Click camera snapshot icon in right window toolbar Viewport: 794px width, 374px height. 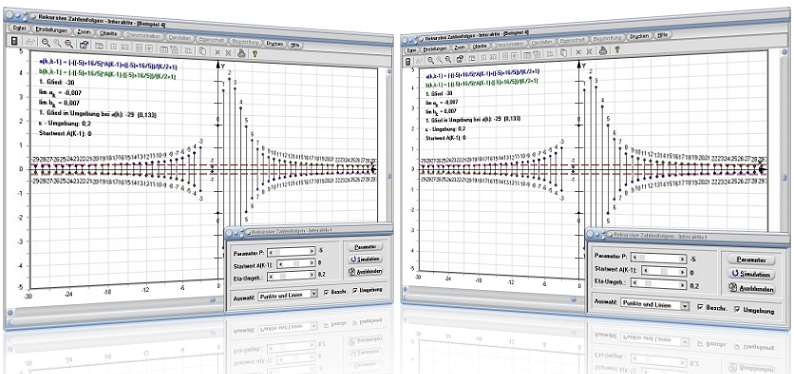click(x=460, y=58)
